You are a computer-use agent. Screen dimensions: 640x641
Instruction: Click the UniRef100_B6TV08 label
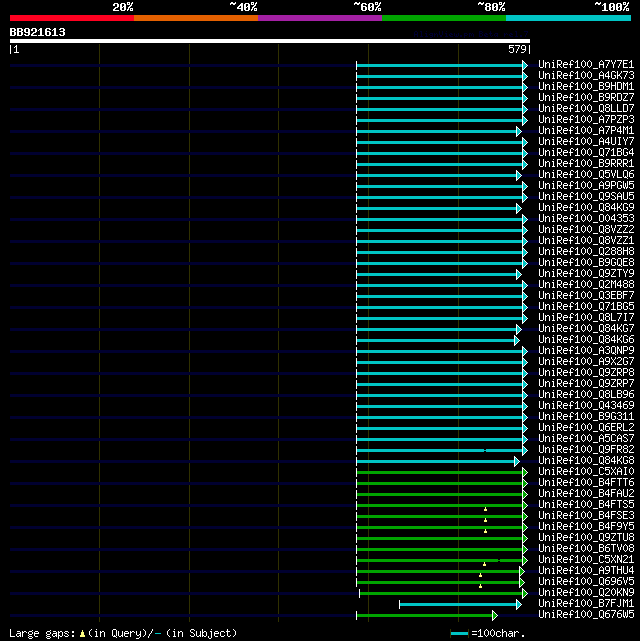pos(586,549)
